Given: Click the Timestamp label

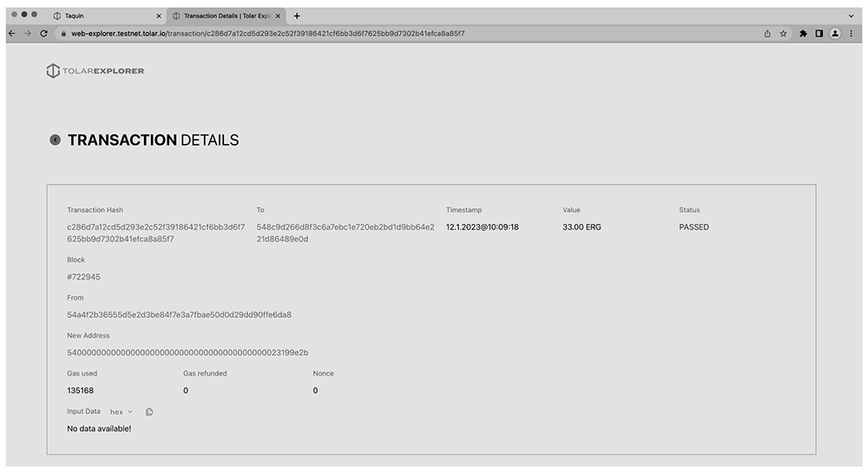Looking at the screenshot, I should pyautogui.click(x=464, y=210).
